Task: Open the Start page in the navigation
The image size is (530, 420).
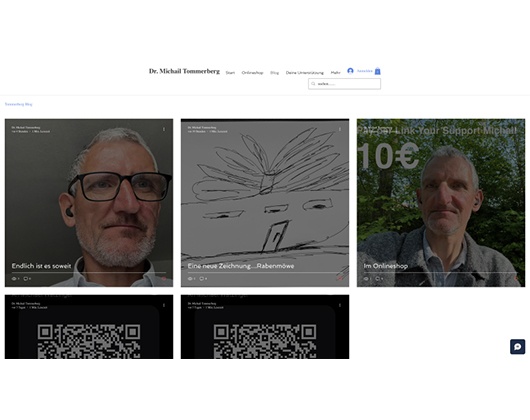Action: tap(230, 73)
